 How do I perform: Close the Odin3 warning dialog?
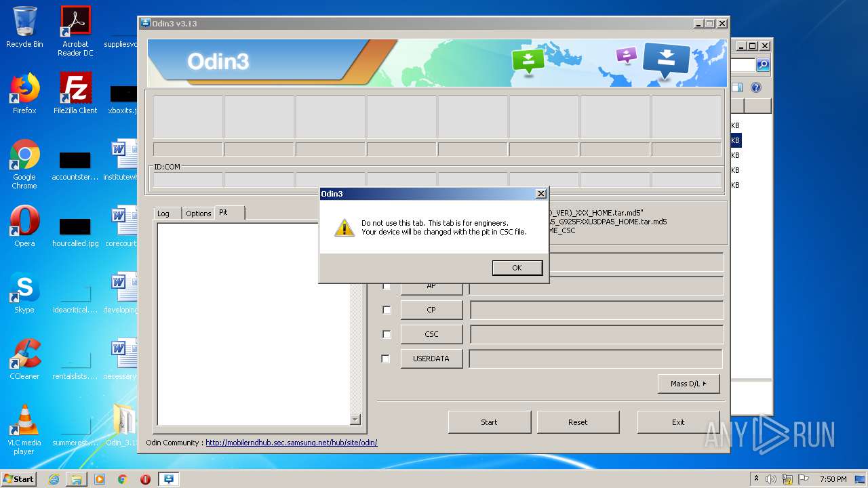click(540, 194)
